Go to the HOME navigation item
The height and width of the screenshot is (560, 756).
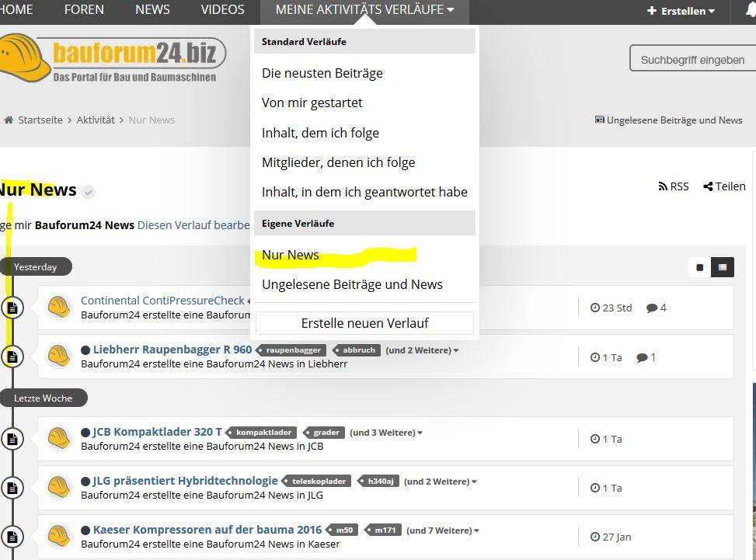tap(16, 9)
